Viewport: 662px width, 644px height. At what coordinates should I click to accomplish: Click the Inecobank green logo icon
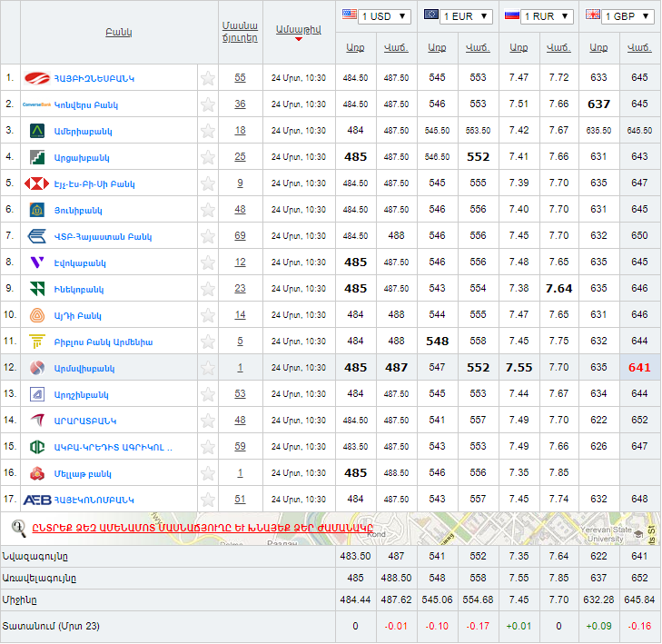pos(37,289)
